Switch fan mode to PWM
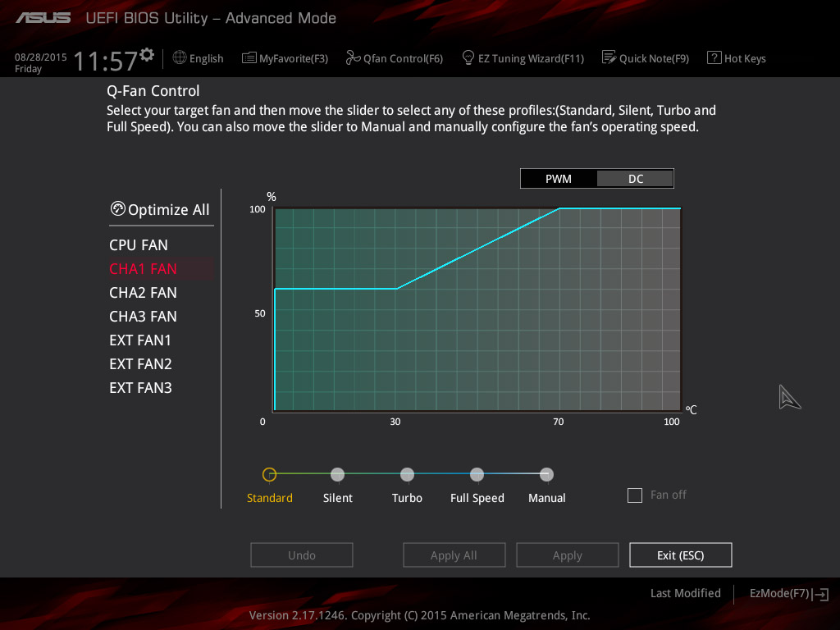840x630 pixels. tap(558, 179)
